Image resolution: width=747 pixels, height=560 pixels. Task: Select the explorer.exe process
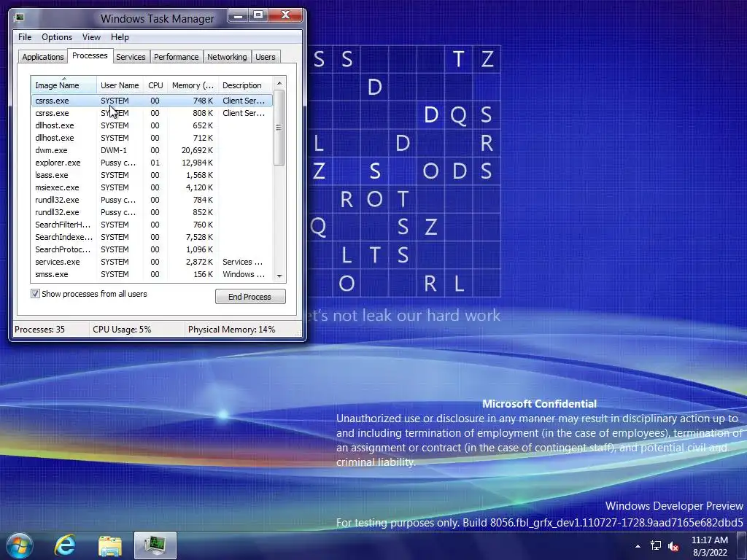[x=152, y=163]
